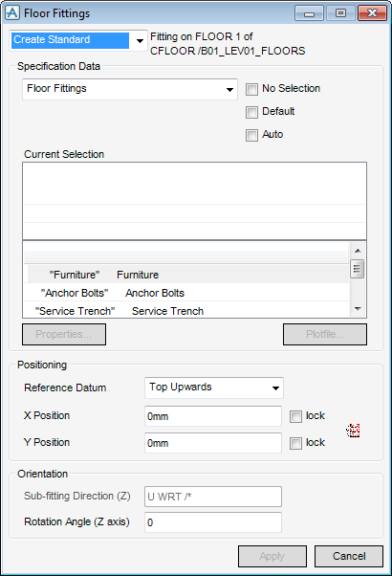Click the list scroll up arrow

coord(358,251)
